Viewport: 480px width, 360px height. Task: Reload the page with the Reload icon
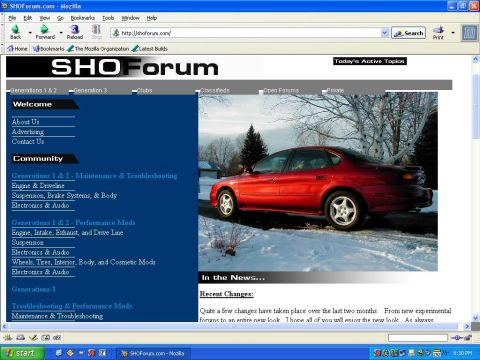[x=75, y=29]
